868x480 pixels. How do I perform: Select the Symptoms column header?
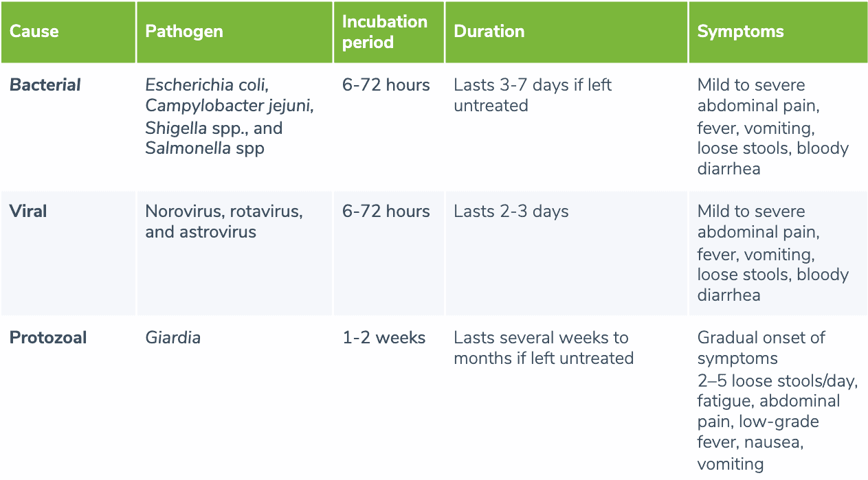point(740,32)
